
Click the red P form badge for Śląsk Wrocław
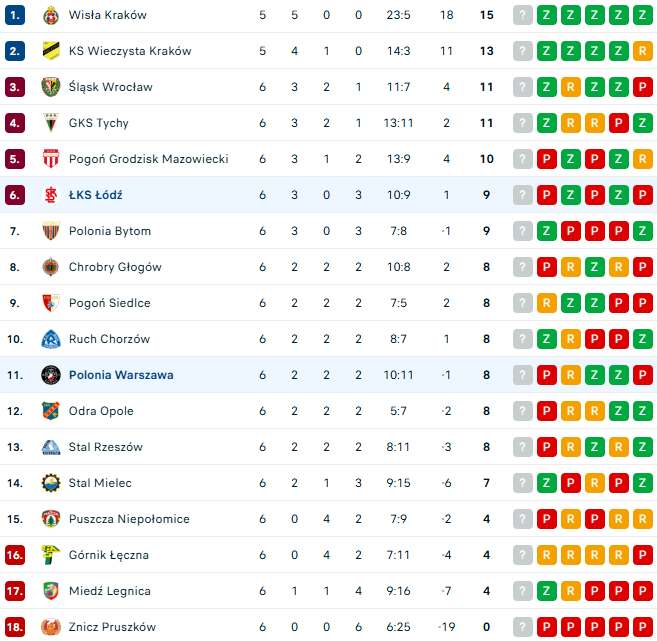tap(643, 87)
